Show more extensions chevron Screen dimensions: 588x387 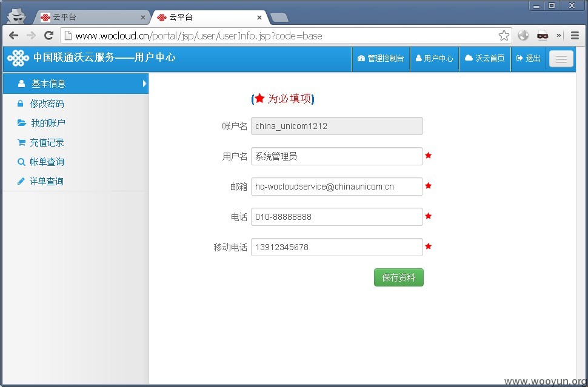pos(559,36)
